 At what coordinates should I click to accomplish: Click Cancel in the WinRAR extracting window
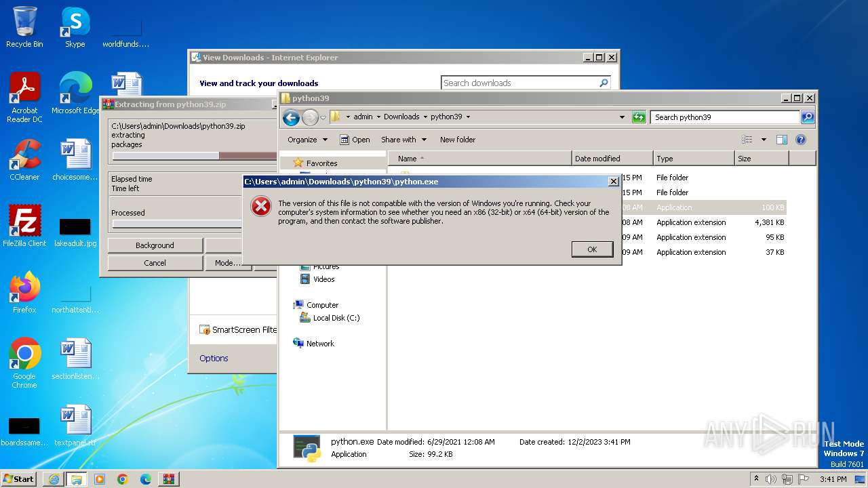point(155,263)
